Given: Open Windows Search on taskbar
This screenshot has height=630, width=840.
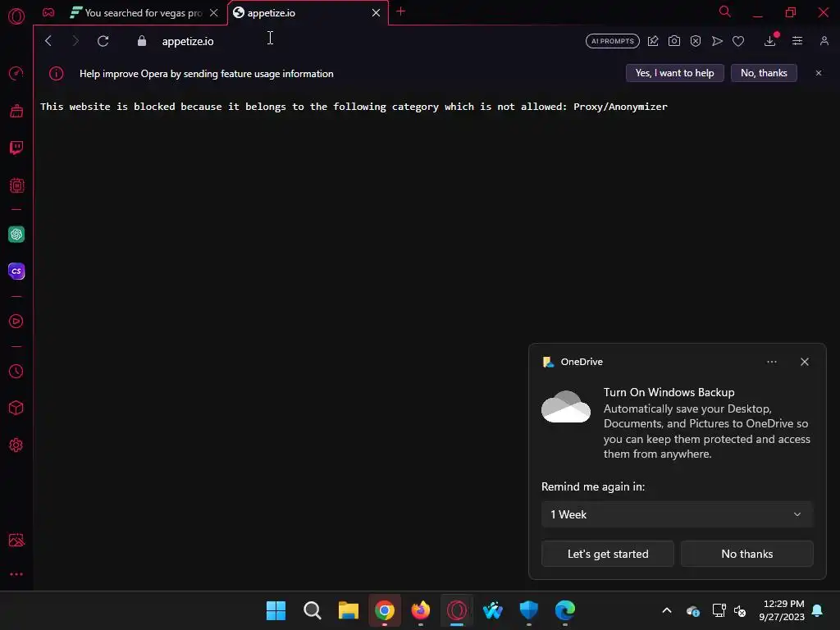Looking at the screenshot, I should pos(312,610).
